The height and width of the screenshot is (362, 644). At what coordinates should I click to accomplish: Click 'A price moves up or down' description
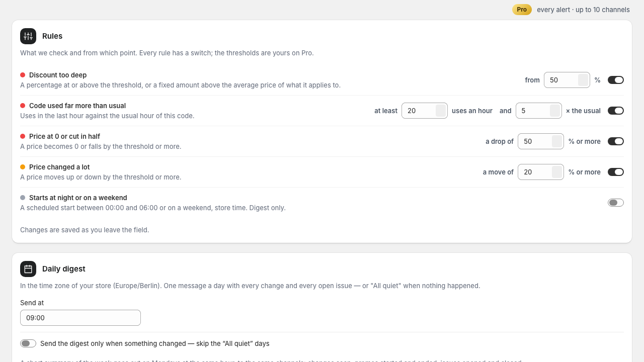(101, 177)
